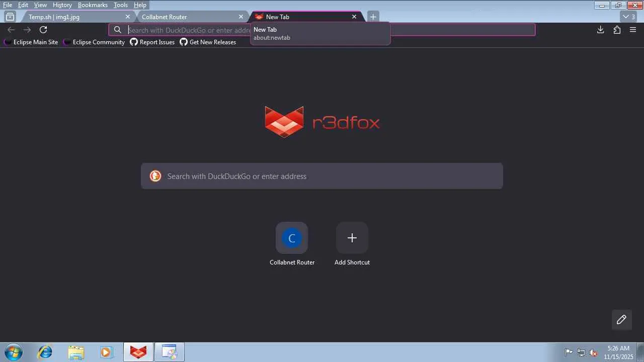Open the File menu

(8, 5)
